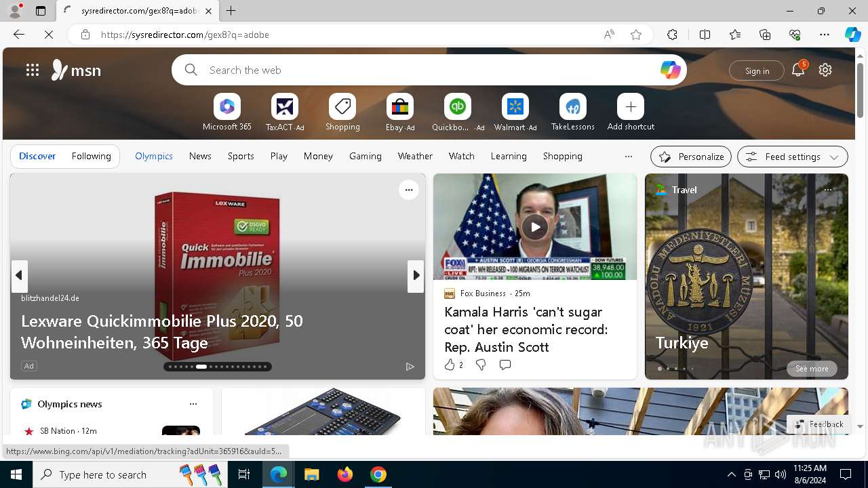Go to previous carousel slide
This screenshot has width=868, height=488.
19,276
